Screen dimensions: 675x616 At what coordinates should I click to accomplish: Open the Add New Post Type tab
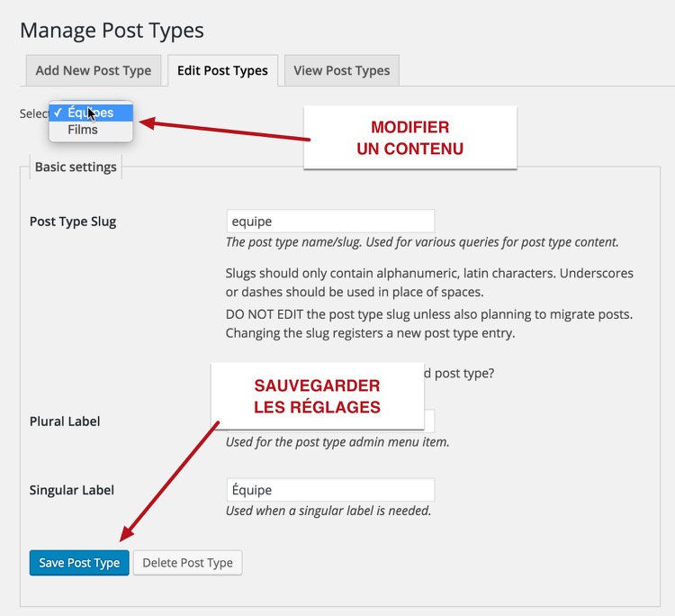point(94,70)
